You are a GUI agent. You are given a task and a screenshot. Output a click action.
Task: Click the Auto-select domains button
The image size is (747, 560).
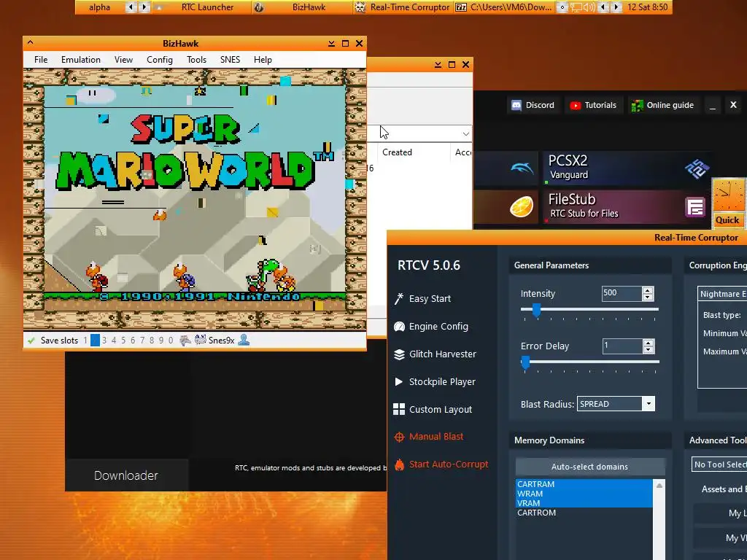pos(589,467)
